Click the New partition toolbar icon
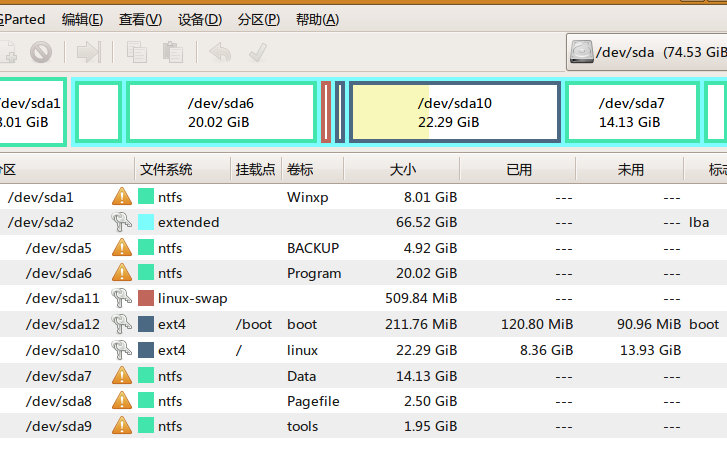This screenshot has width=727, height=473. pos(7,52)
